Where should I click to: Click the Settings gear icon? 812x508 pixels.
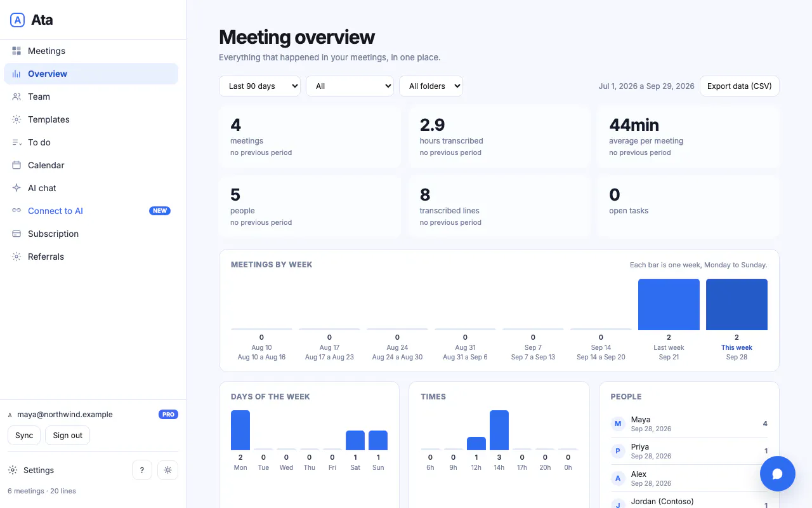click(13, 470)
